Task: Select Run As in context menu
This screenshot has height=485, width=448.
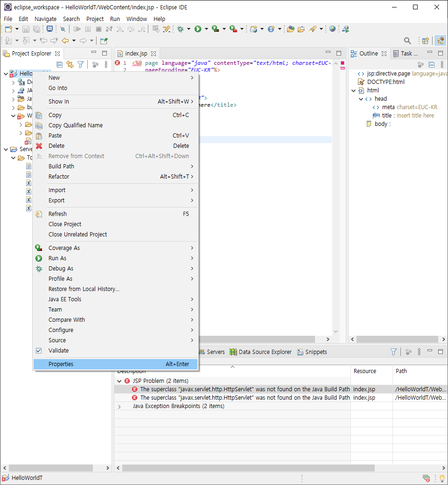Action: pos(115,258)
